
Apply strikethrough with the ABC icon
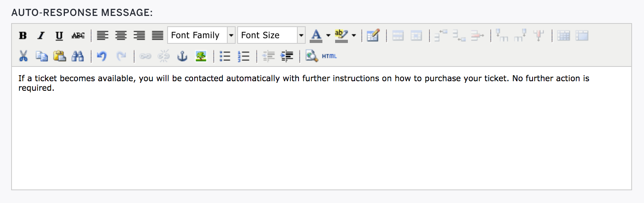click(78, 35)
